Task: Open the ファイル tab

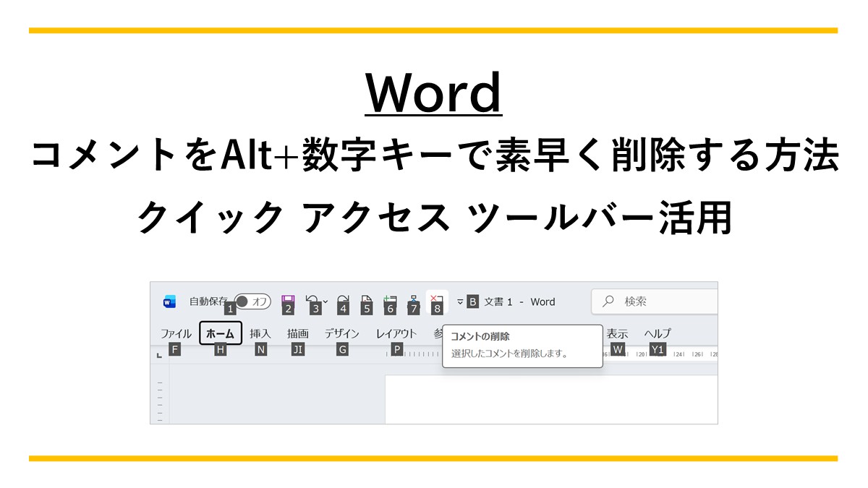Action: coord(176,333)
